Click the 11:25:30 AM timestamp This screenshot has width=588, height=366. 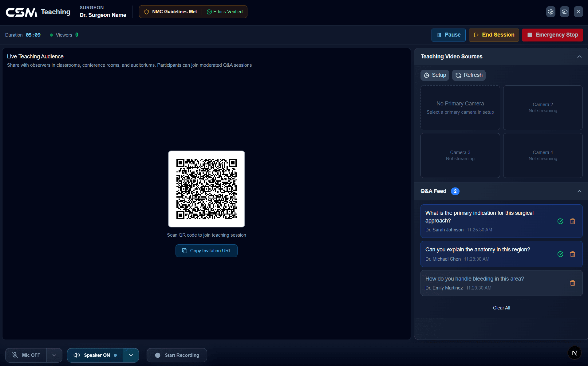coord(479,230)
